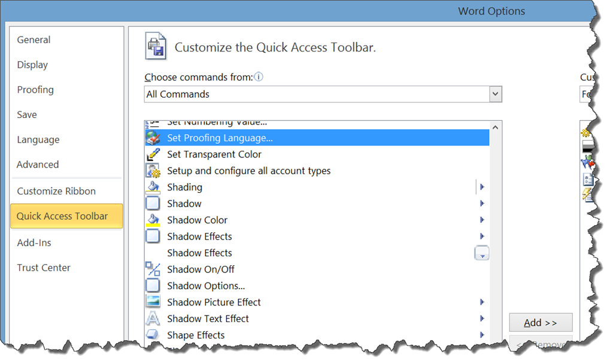The height and width of the screenshot is (364, 613).
Task: Click the Shadow Text Effect letter A icon
Action: tap(153, 318)
